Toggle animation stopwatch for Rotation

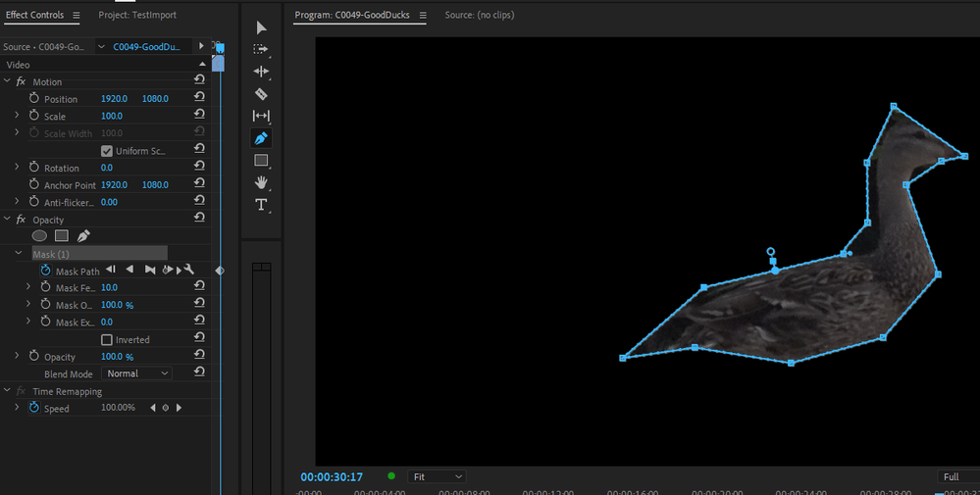33,168
